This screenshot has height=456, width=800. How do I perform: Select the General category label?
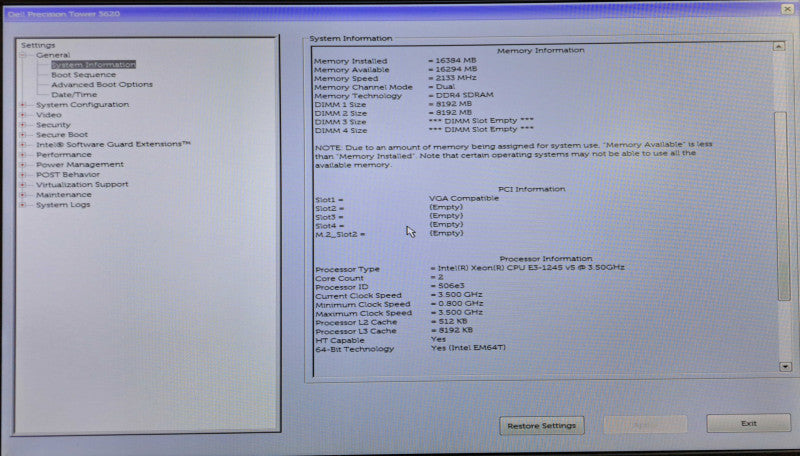53,55
